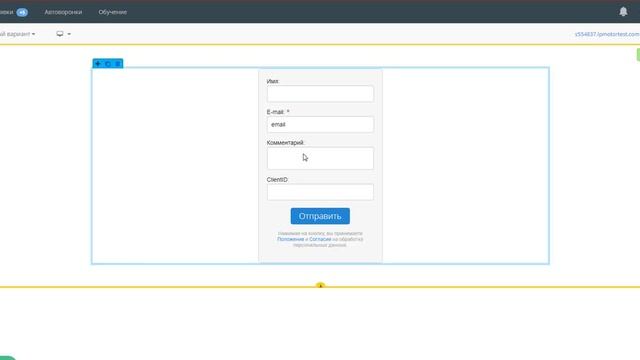Open the Обучение menu
Screen dimensions: 640x360
tap(112, 12)
